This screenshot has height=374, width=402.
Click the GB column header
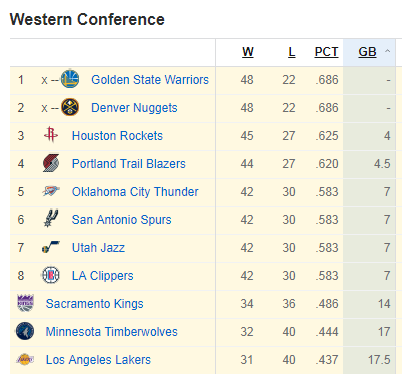(x=367, y=52)
